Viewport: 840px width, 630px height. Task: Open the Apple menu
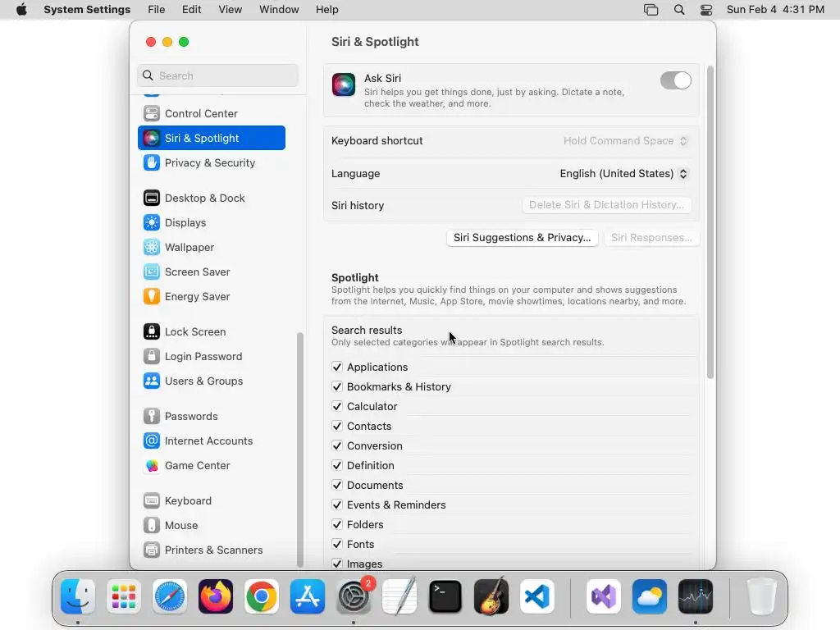tap(21, 10)
